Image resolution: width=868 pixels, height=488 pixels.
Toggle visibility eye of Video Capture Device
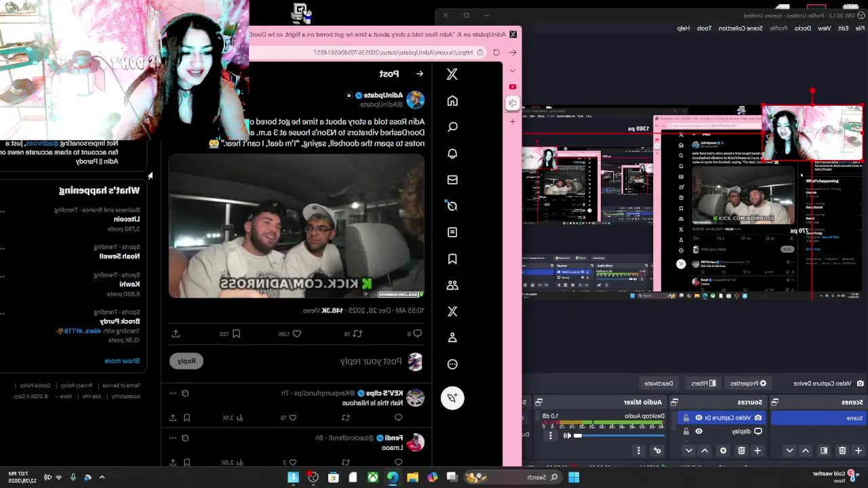[x=698, y=418]
